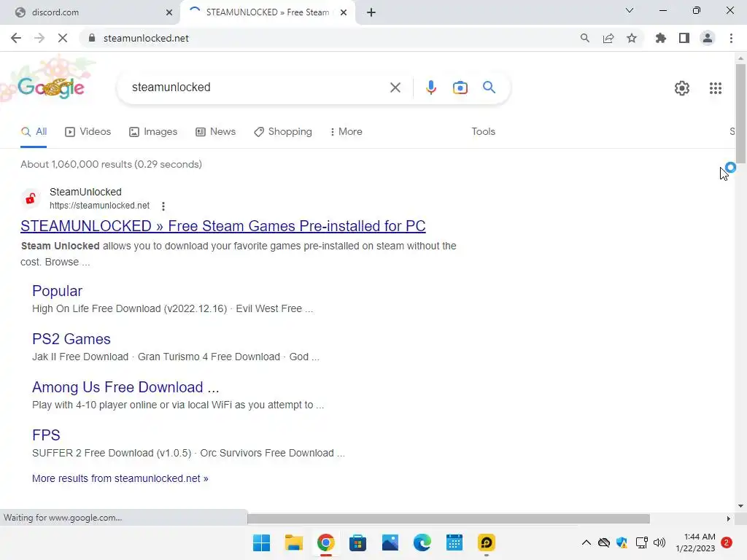The height and width of the screenshot is (560, 747).
Task: Stop loading the page
Action: (63, 38)
